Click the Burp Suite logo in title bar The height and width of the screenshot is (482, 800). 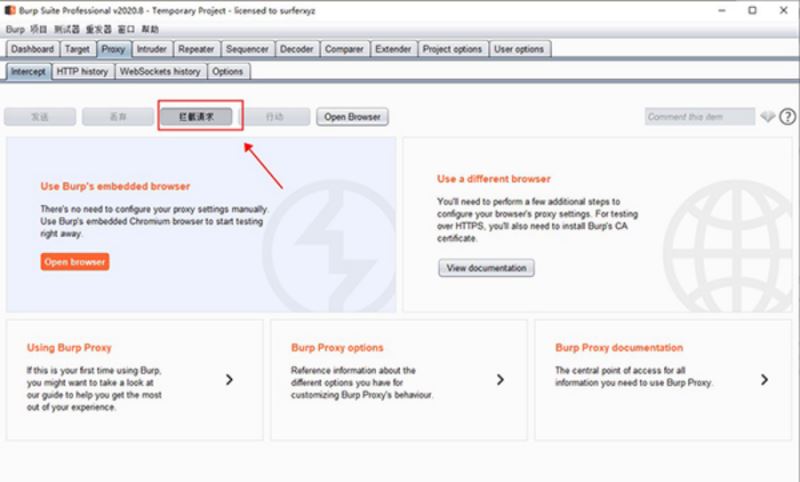coord(10,10)
